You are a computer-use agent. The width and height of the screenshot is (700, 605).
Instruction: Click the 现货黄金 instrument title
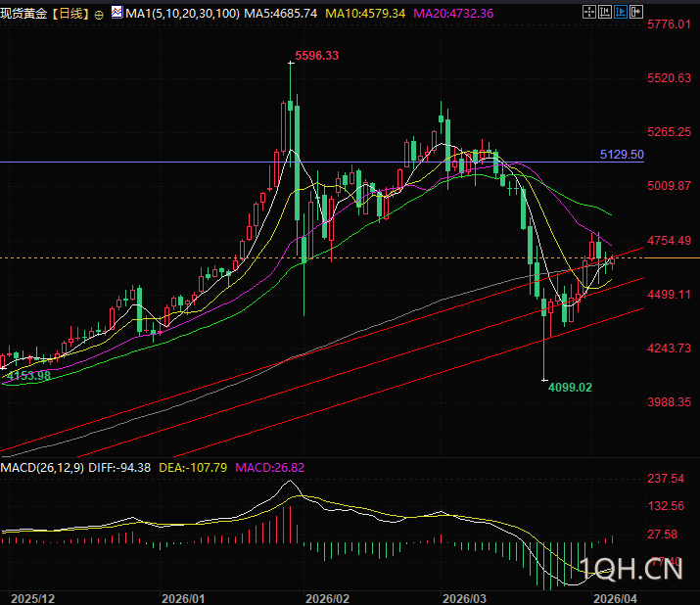coord(23,14)
